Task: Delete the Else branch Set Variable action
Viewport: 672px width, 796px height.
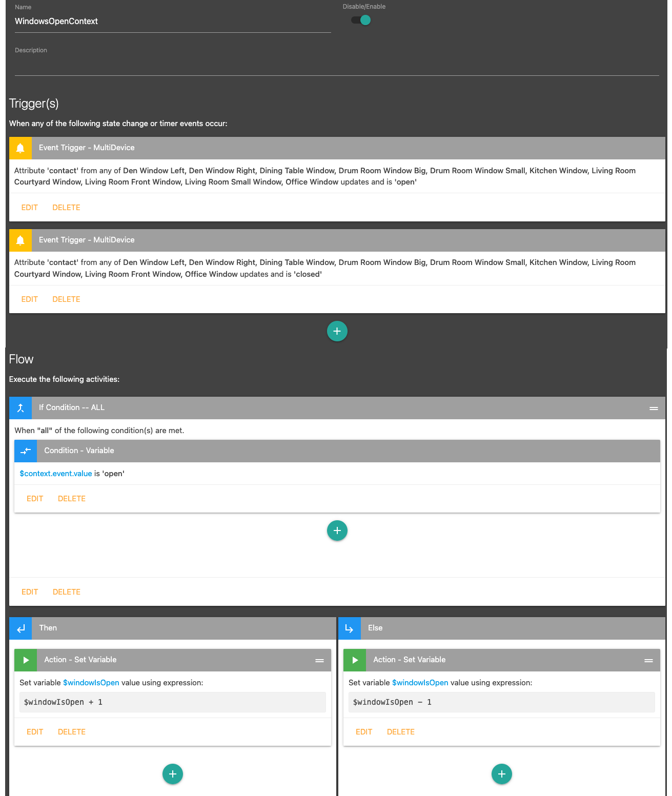Action: point(400,732)
